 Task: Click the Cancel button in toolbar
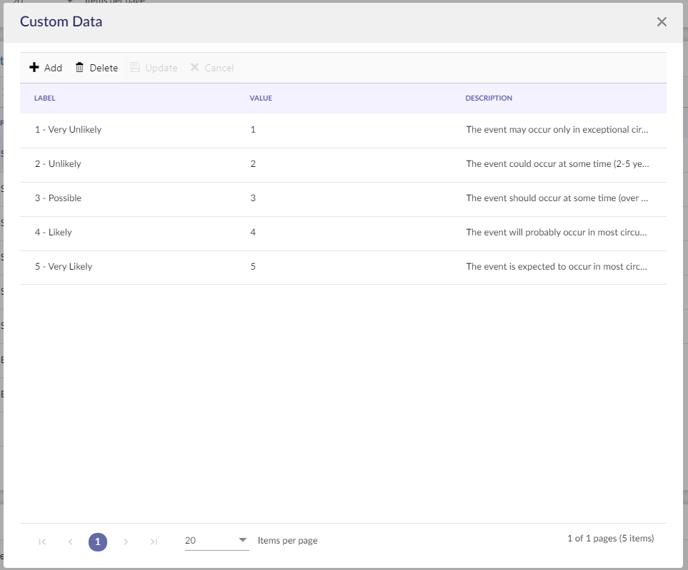211,68
